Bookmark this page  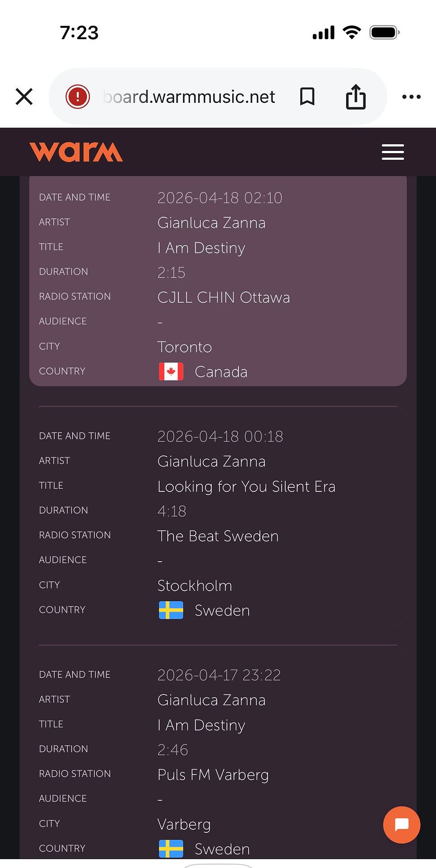[x=307, y=97]
